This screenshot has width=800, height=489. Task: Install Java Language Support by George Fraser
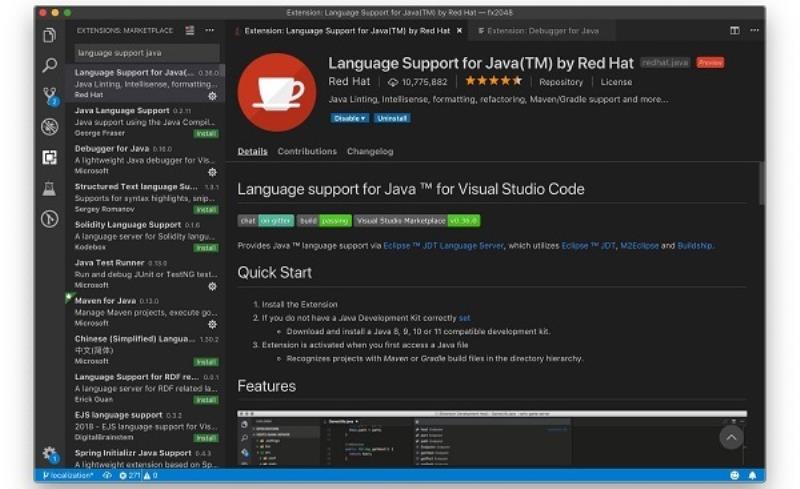pyautogui.click(x=206, y=134)
